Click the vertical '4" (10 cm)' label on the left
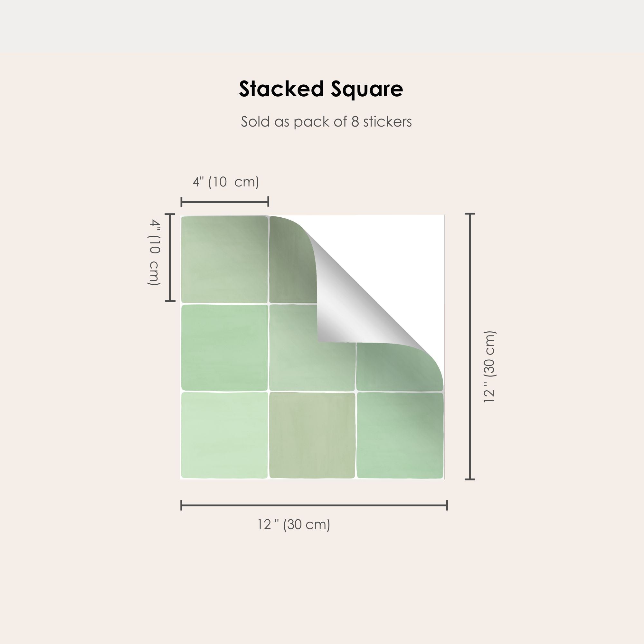This screenshot has height=644, width=644. (154, 252)
